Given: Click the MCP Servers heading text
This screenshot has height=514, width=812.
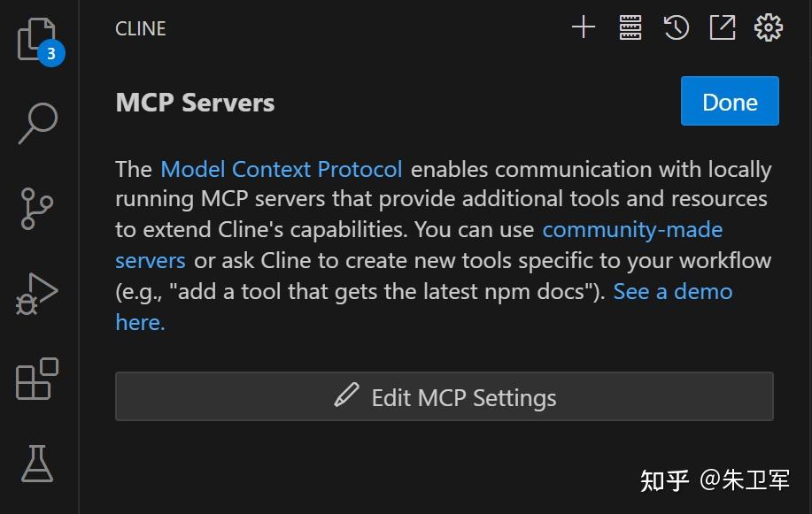Looking at the screenshot, I should [x=195, y=103].
